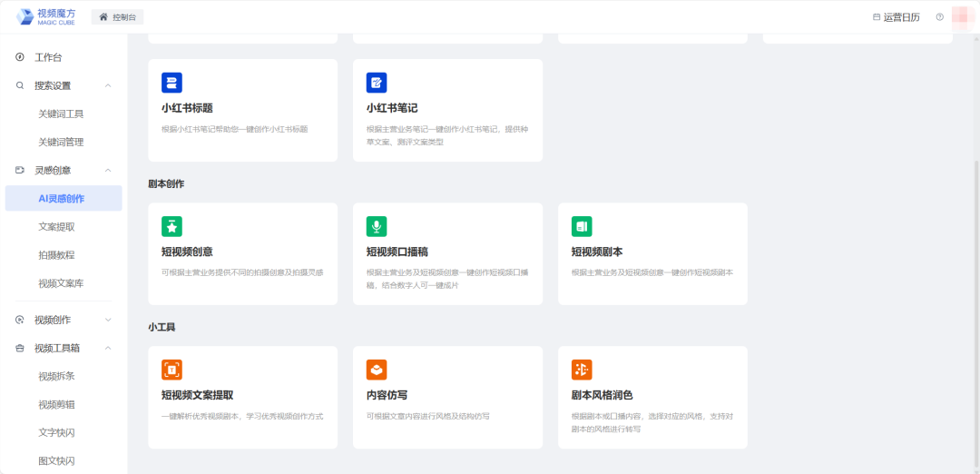Viewport: 980px width, 474px height.
Task: Collapse the 搜索设置 sidebar section
Action: coord(108,85)
